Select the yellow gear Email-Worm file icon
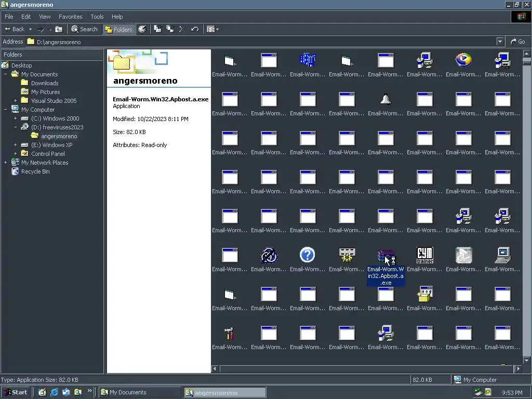This screenshot has width=532, height=399. pyautogui.click(x=347, y=255)
